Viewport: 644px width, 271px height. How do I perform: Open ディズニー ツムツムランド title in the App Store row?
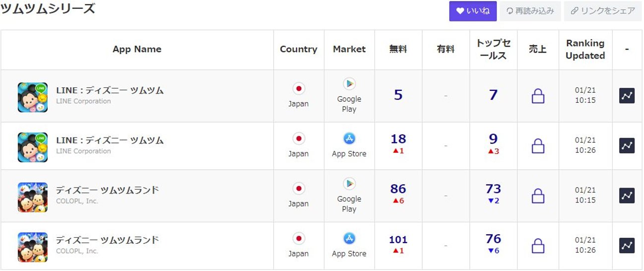pyautogui.click(x=107, y=240)
